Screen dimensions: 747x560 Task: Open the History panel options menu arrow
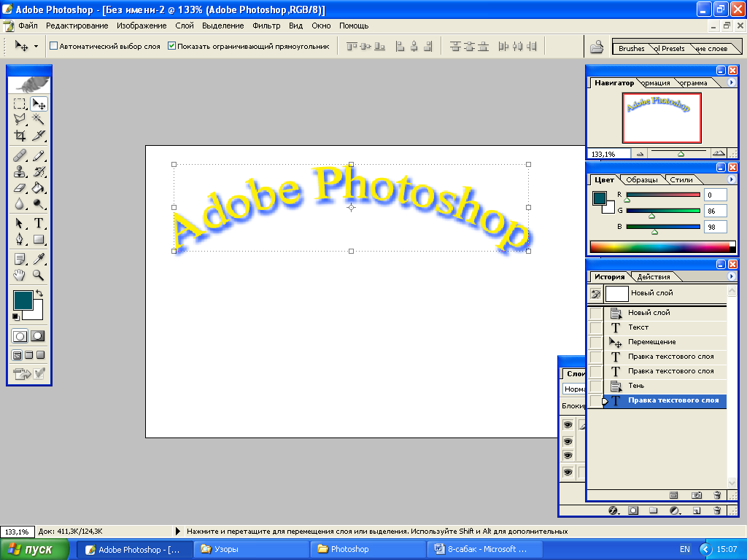coord(731,276)
